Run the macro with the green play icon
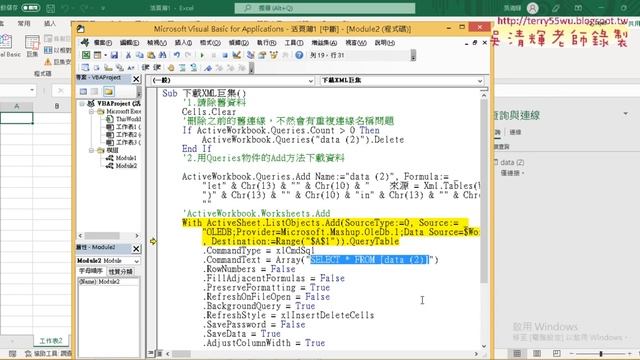This screenshot has width=640, height=360. 202,55
